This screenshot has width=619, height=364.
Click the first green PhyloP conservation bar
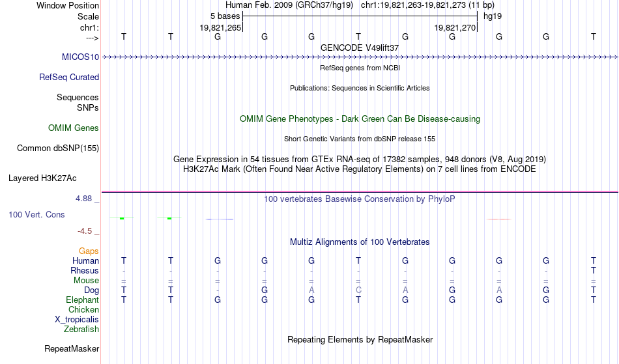click(122, 218)
